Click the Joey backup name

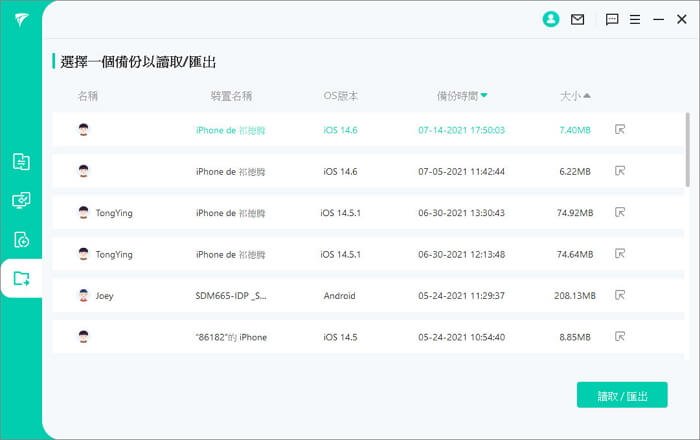(104, 296)
